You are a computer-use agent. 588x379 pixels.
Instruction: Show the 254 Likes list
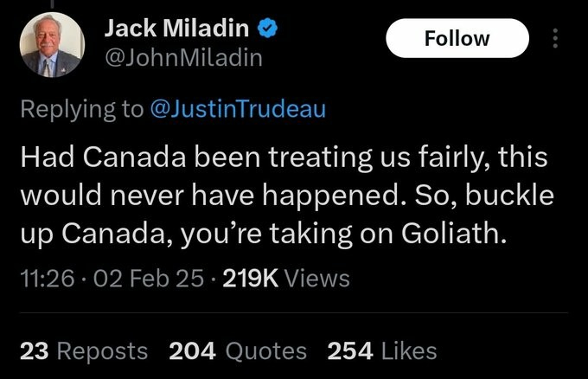382,350
